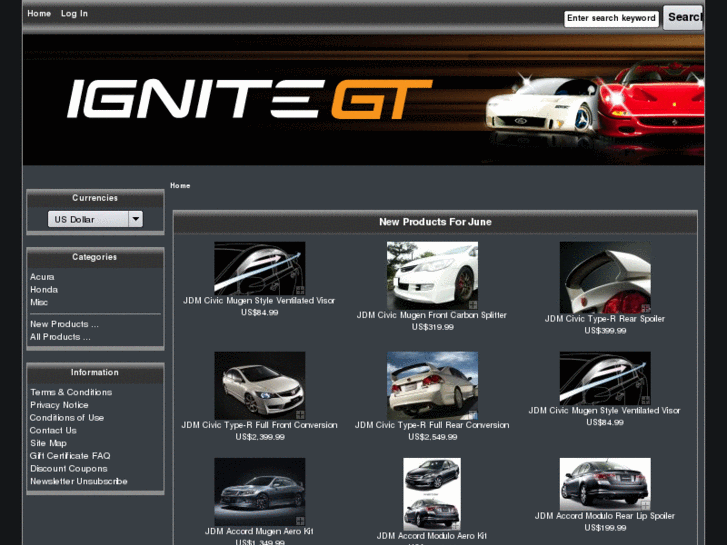Open the Contact Us page

tap(53, 430)
